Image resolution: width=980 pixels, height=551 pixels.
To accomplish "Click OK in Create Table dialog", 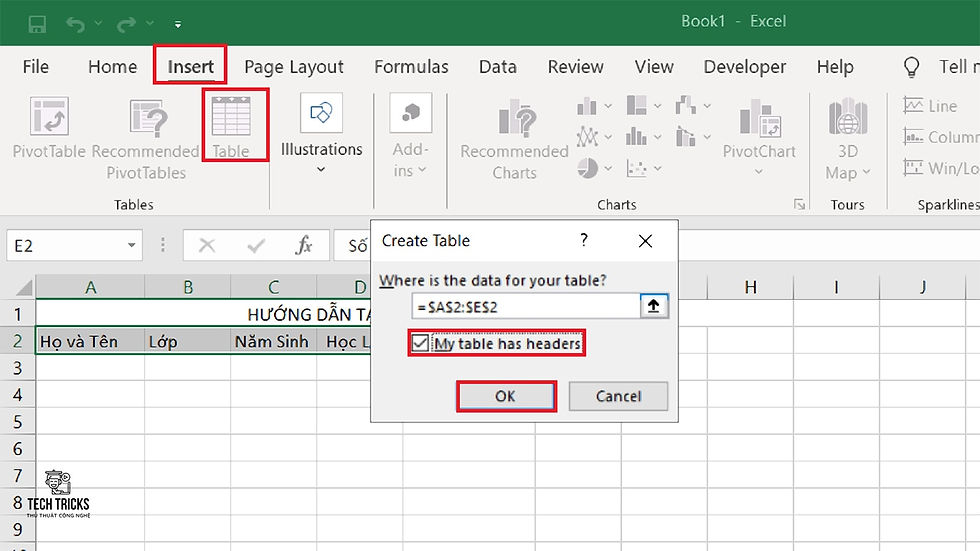I will 506,396.
